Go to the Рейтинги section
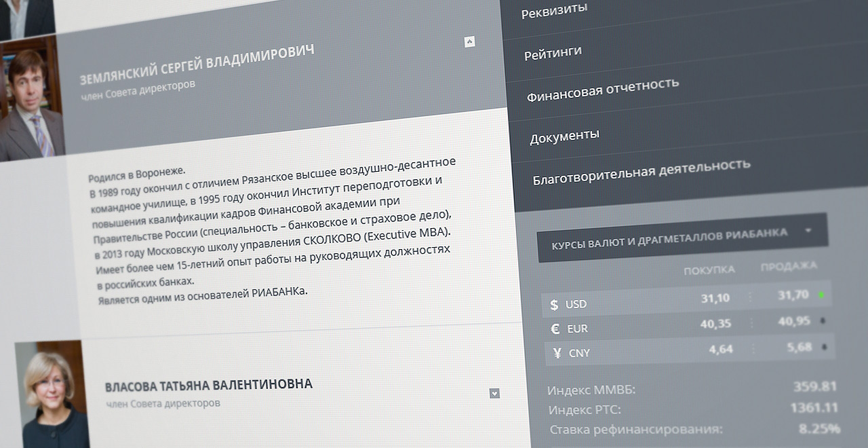The image size is (868, 448). pos(553,53)
